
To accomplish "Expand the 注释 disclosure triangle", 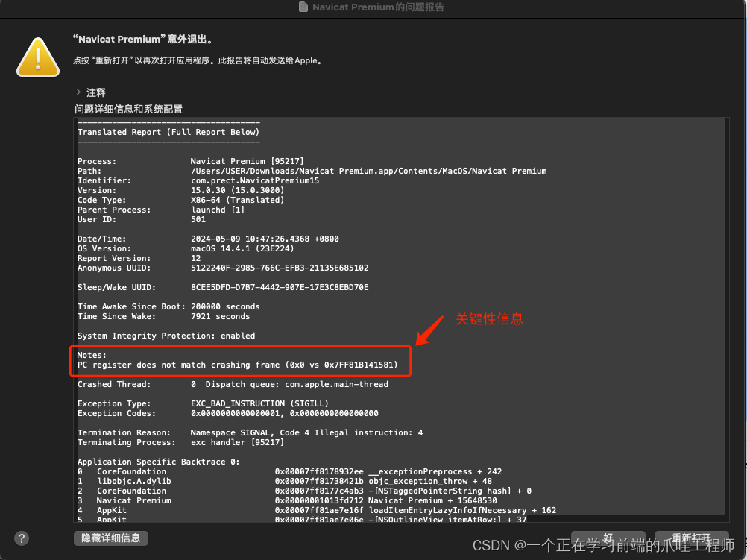I will [79, 92].
